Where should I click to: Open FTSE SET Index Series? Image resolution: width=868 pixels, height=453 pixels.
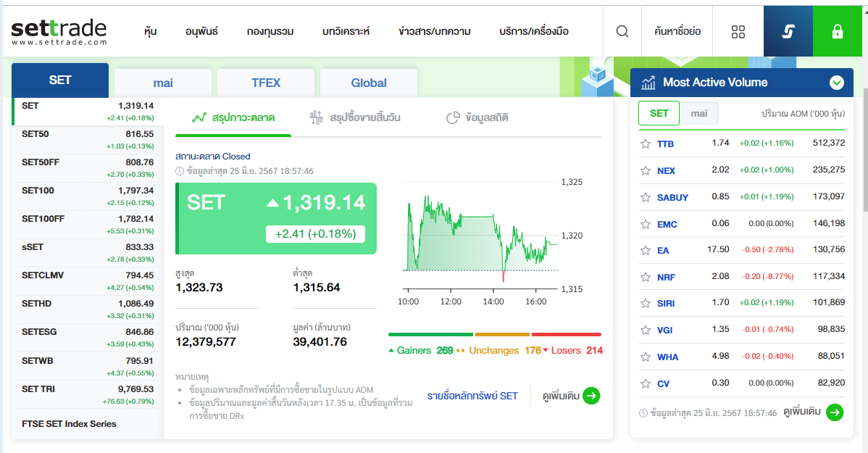point(70,424)
